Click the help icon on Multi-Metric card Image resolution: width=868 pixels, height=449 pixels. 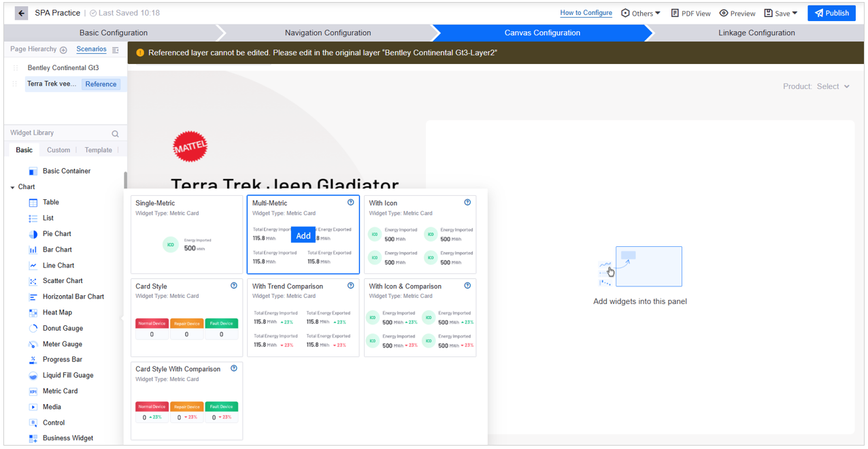(x=351, y=203)
